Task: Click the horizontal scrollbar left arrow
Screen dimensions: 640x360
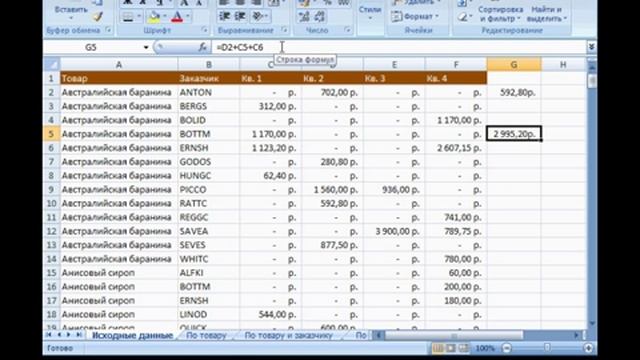Action: pos(378,335)
